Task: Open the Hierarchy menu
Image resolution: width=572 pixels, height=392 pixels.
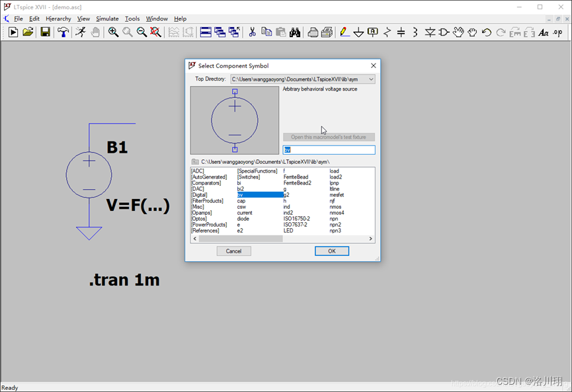Action: point(58,19)
